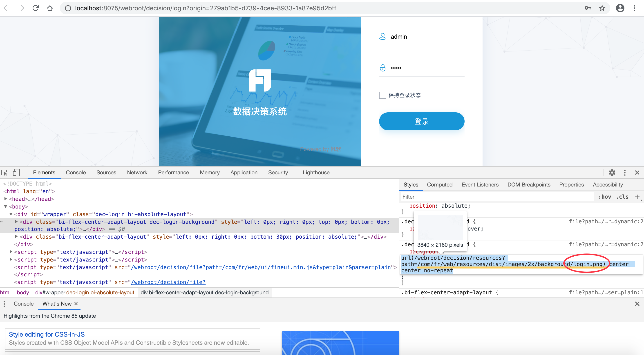Viewport: 644px width, 355px height.
Task: Open the Computed styles tab
Action: 440,185
